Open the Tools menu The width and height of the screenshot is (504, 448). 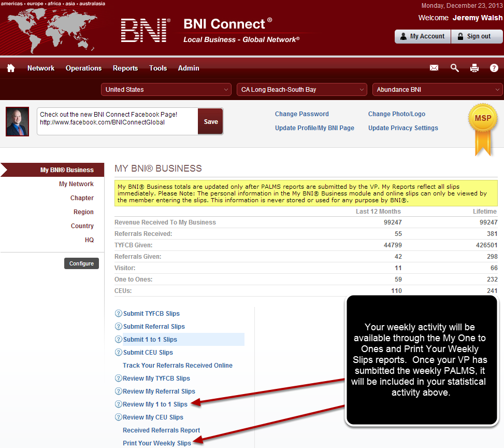(x=158, y=68)
